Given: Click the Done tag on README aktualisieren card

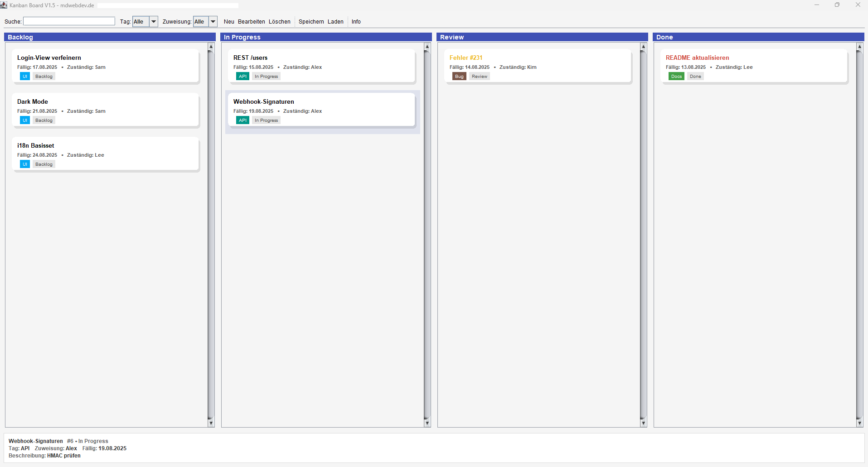Looking at the screenshot, I should tap(695, 76).
